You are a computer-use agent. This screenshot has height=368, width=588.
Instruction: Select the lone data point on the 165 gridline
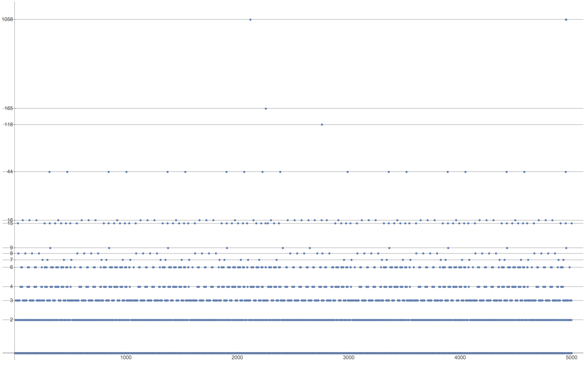(x=266, y=109)
